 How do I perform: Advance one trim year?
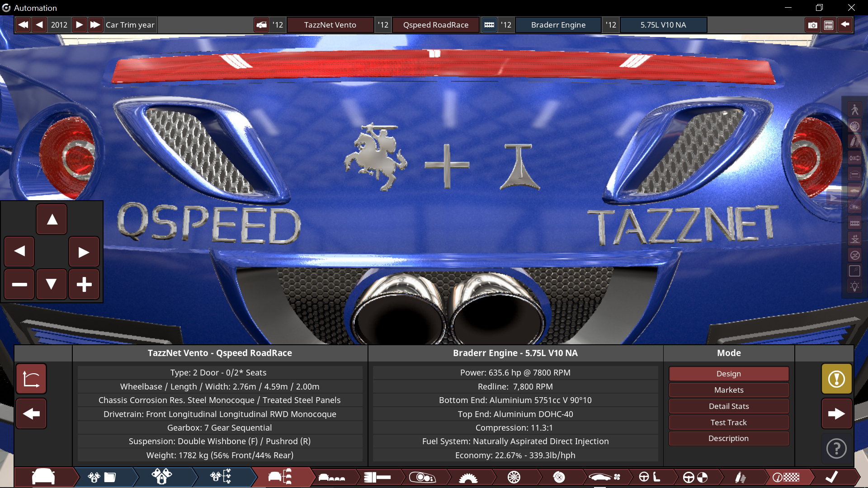pos(79,25)
